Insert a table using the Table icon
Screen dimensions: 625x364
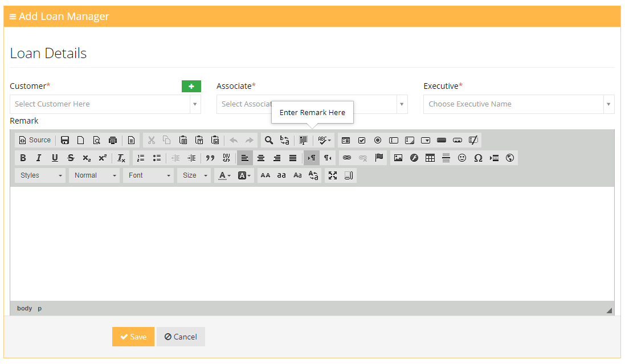(x=430, y=158)
